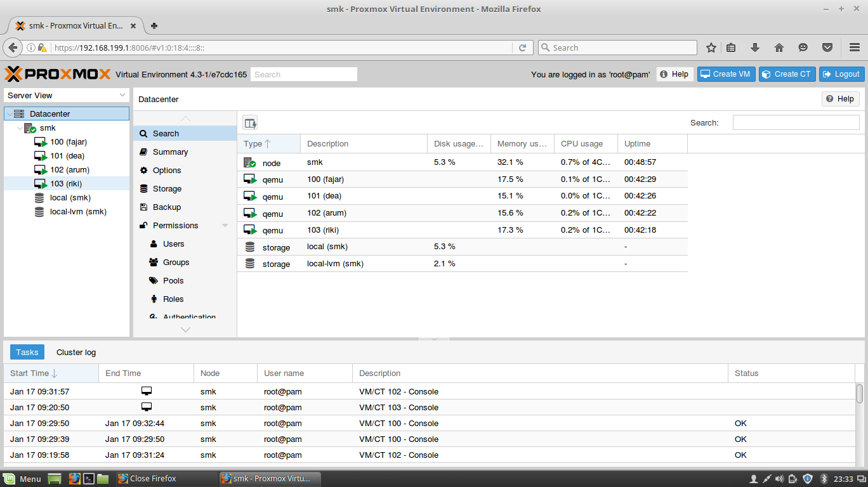Viewport: 868px width, 487px height.
Task: Click the side menu's downward scroll arrow
Action: (185, 330)
